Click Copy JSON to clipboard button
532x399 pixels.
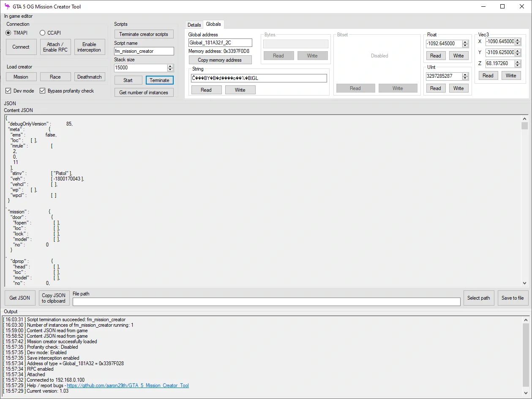[54, 298]
